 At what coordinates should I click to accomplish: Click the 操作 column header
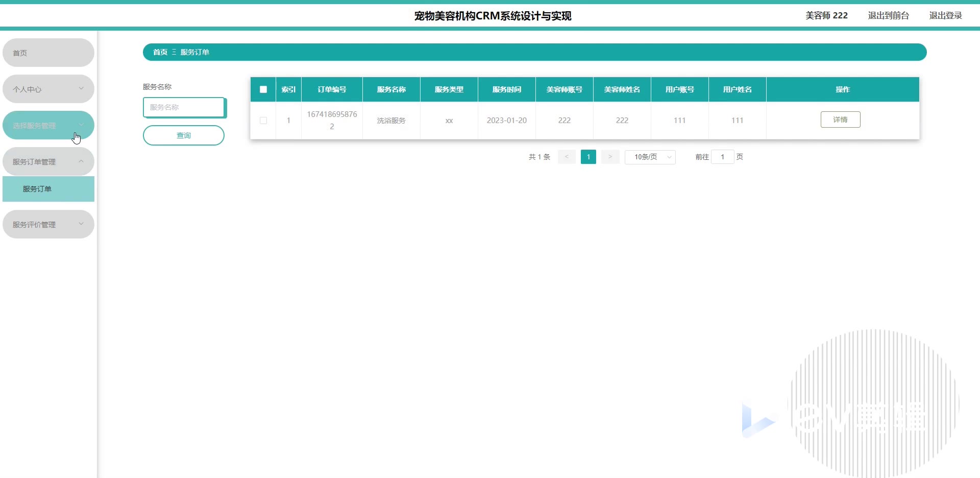(843, 89)
